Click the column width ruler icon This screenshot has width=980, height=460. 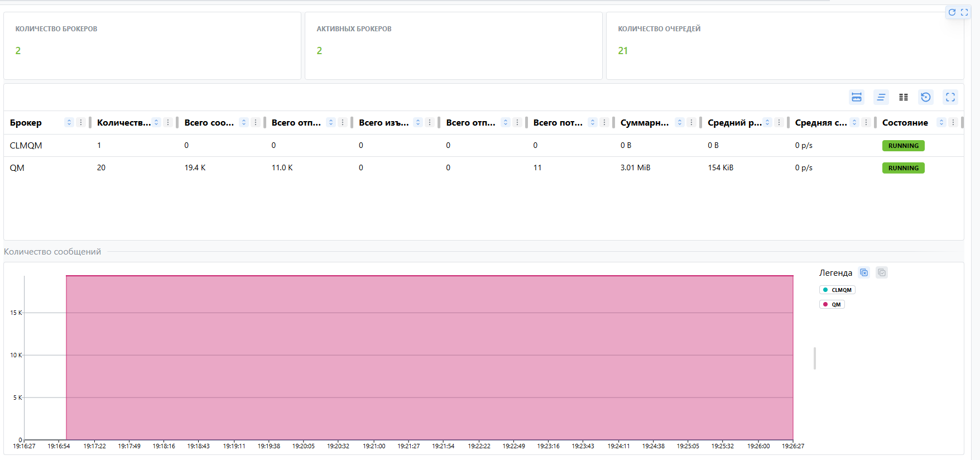tap(857, 97)
